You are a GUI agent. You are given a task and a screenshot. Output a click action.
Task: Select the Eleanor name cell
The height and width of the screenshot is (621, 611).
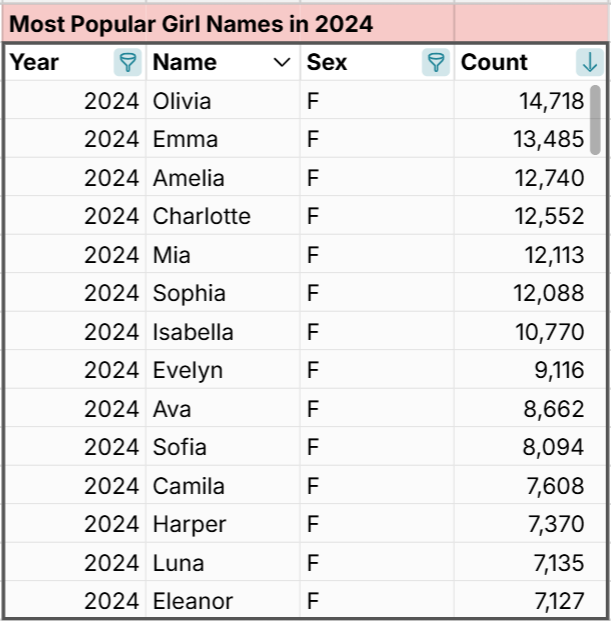pos(193,601)
